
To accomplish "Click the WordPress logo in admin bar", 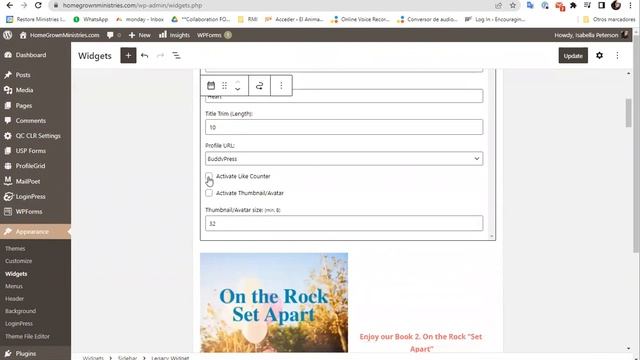I will (7, 35).
